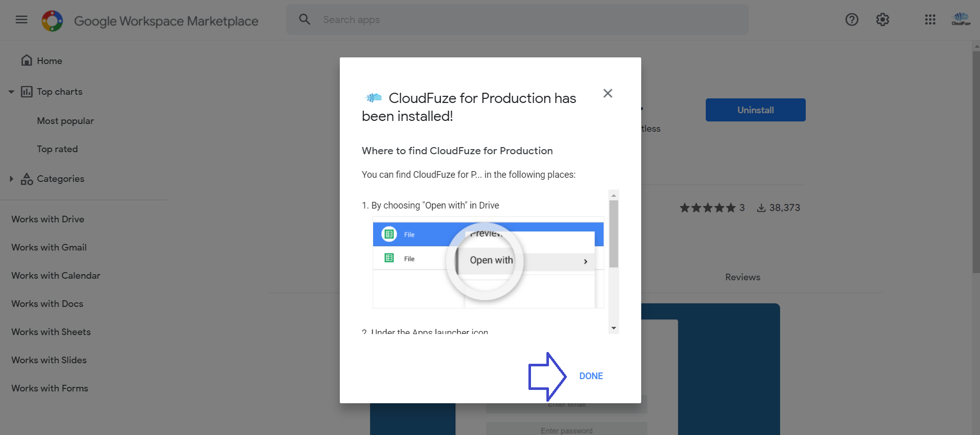
Task: Click the five-star rating
Action: point(707,208)
